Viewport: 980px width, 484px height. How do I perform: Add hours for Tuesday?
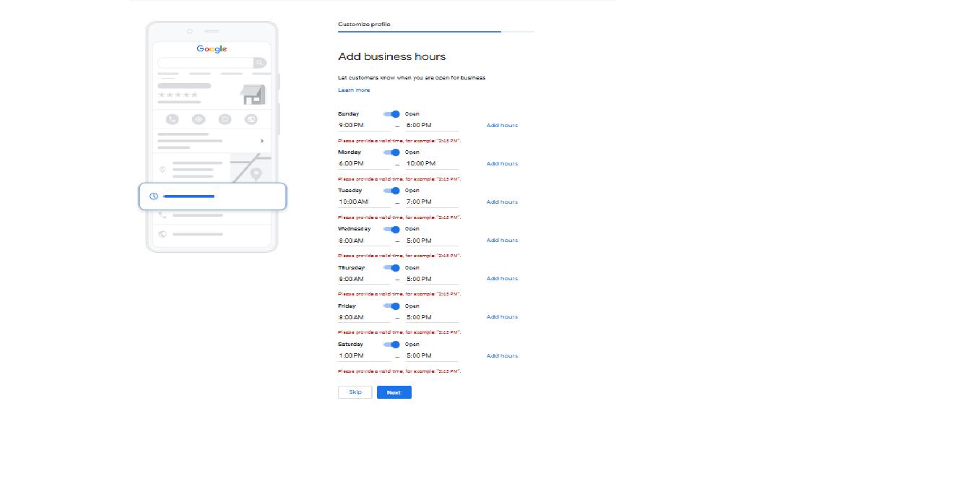[x=502, y=202]
